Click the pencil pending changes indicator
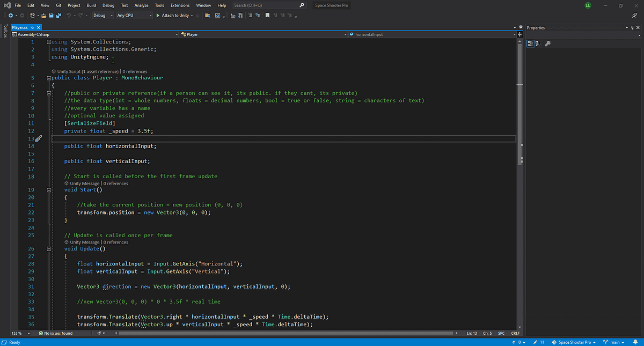Viewport: 644px width, 346px height. tap(539, 342)
